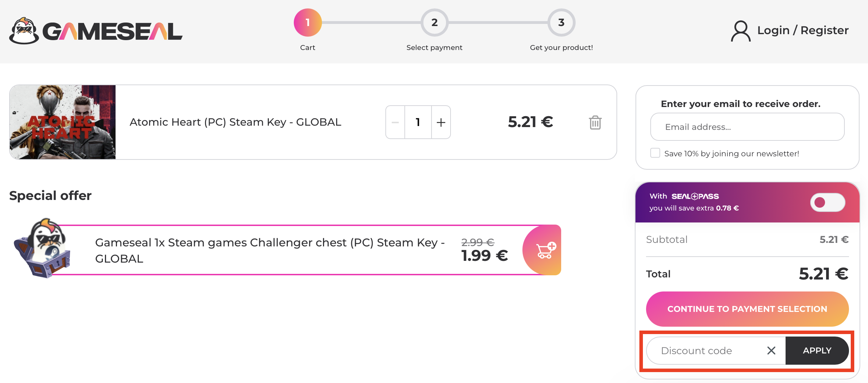Select step 1 Cart circle

tap(308, 23)
